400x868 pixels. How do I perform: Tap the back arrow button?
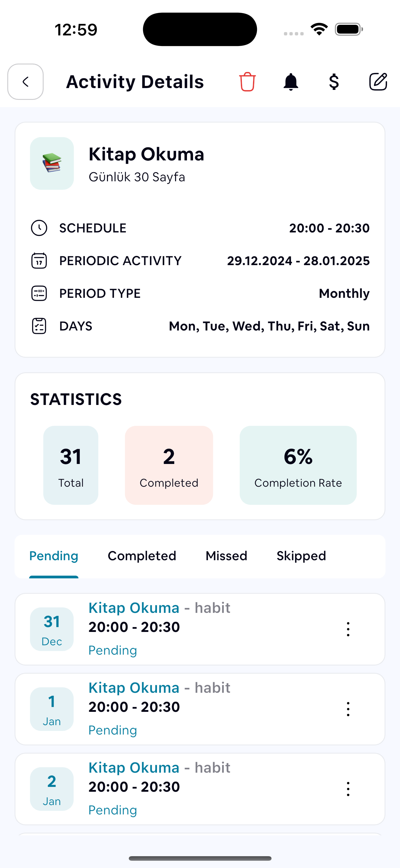pyautogui.click(x=26, y=82)
